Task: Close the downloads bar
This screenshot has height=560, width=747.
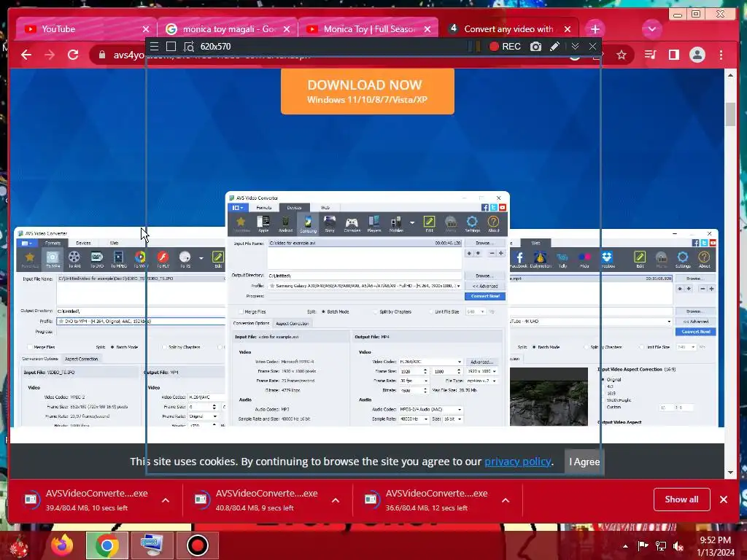Action: click(x=724, y=499)
